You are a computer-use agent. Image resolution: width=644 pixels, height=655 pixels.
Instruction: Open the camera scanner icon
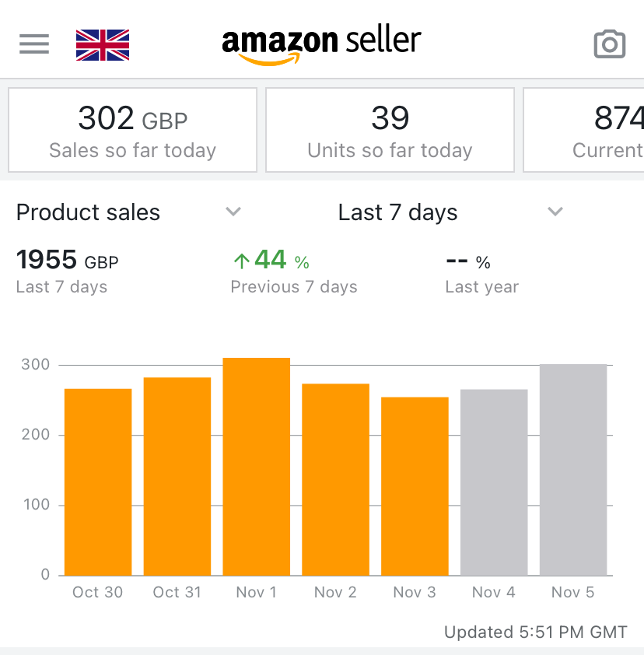609,44
